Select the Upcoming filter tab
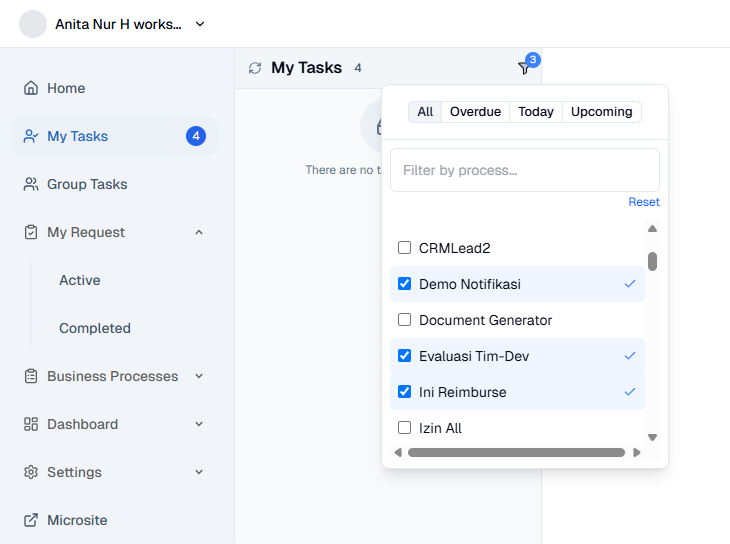 (x=601, y=112)
